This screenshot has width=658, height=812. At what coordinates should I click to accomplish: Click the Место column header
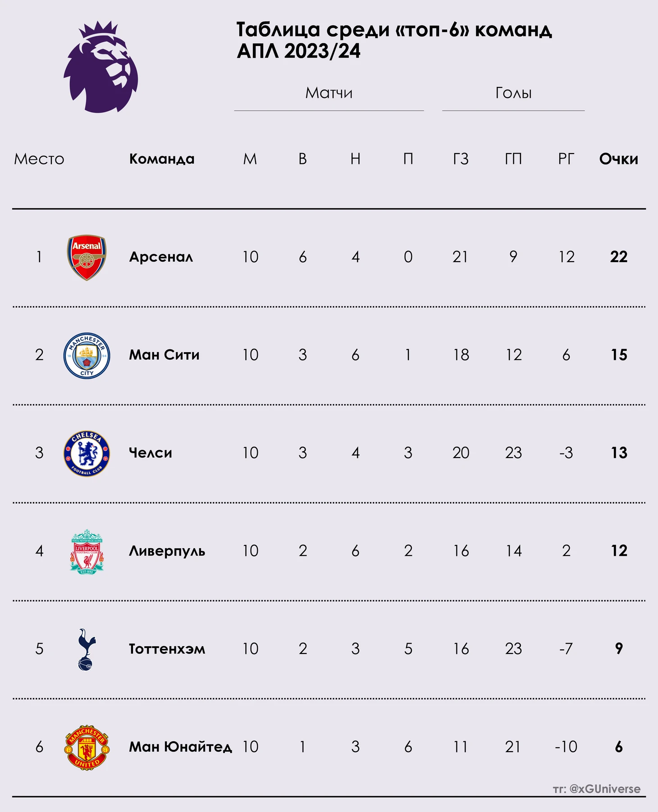(x=39, y=159)
